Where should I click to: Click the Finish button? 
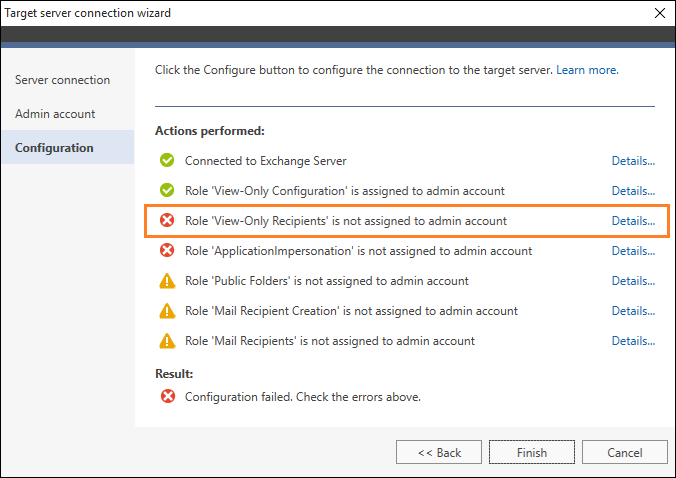532,452
